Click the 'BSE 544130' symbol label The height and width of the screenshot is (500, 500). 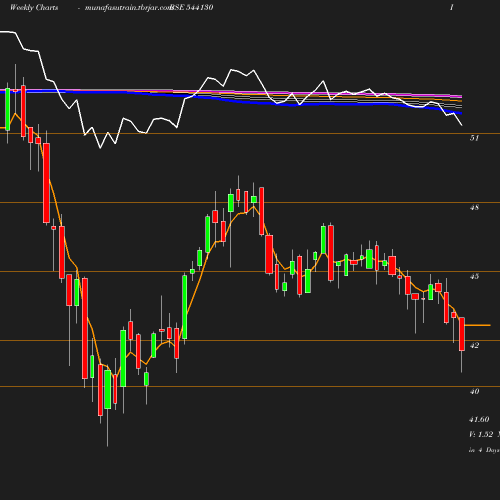point(192,7)
